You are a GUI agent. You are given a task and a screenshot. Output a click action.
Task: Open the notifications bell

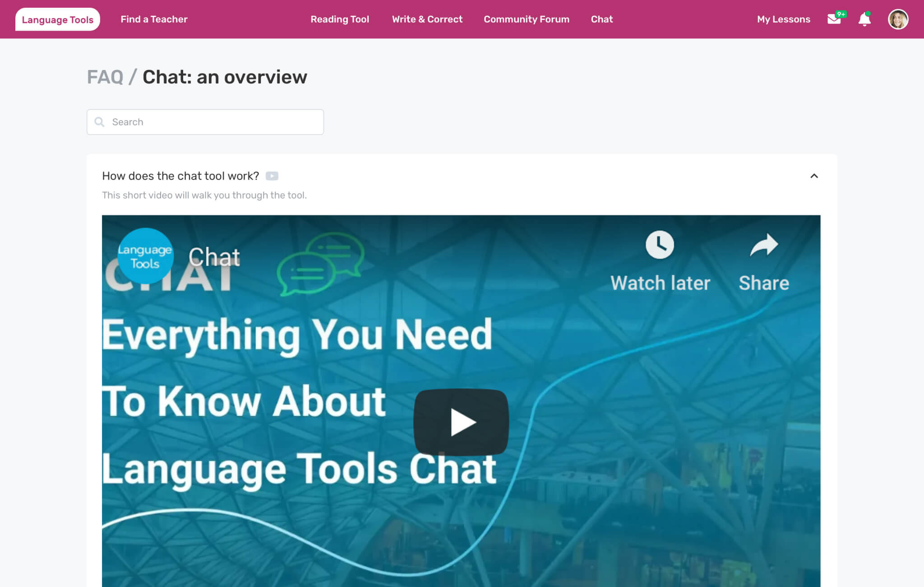pyautogui.click(x=864, y=19)
